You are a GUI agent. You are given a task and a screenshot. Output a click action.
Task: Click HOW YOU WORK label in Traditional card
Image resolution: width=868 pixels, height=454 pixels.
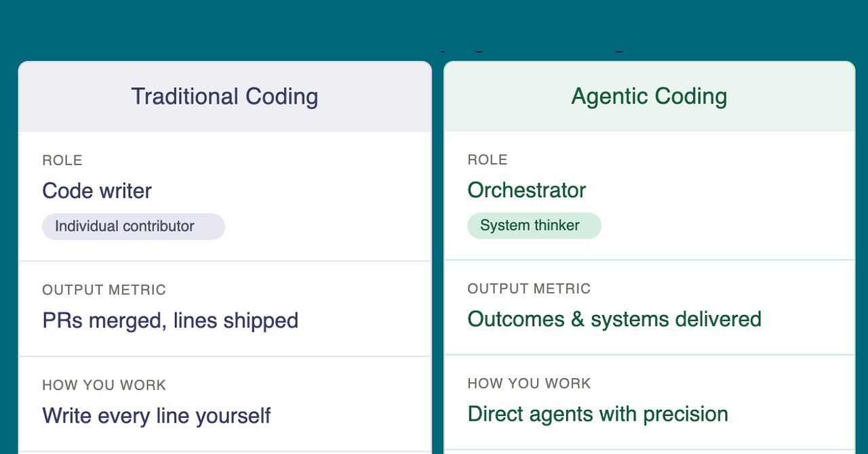coord(104,386)
